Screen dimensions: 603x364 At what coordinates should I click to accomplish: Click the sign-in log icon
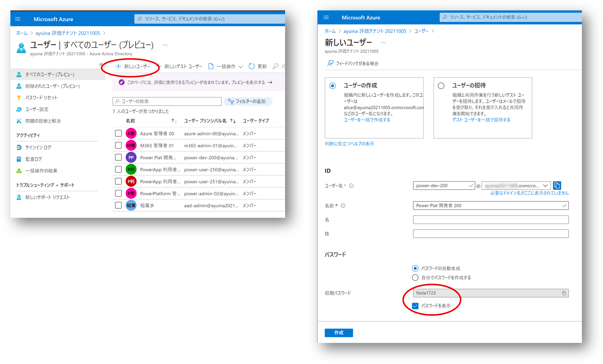19,147
